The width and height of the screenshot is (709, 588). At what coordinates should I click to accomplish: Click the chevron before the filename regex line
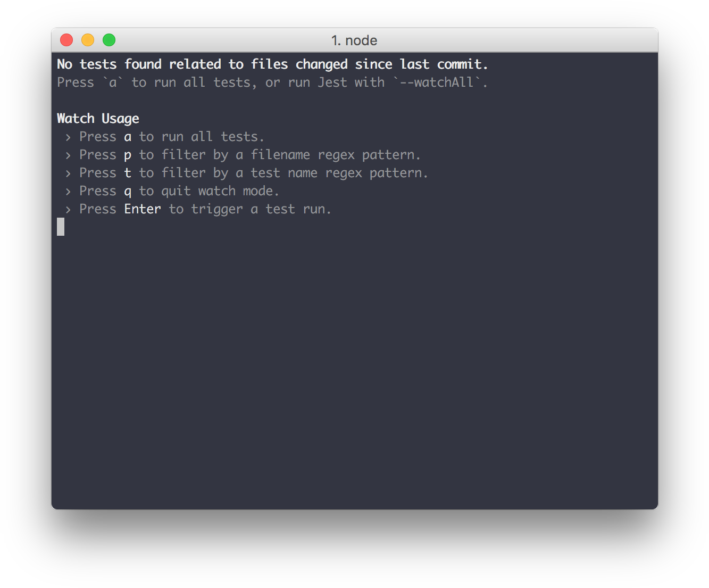(x=68, y=155)
